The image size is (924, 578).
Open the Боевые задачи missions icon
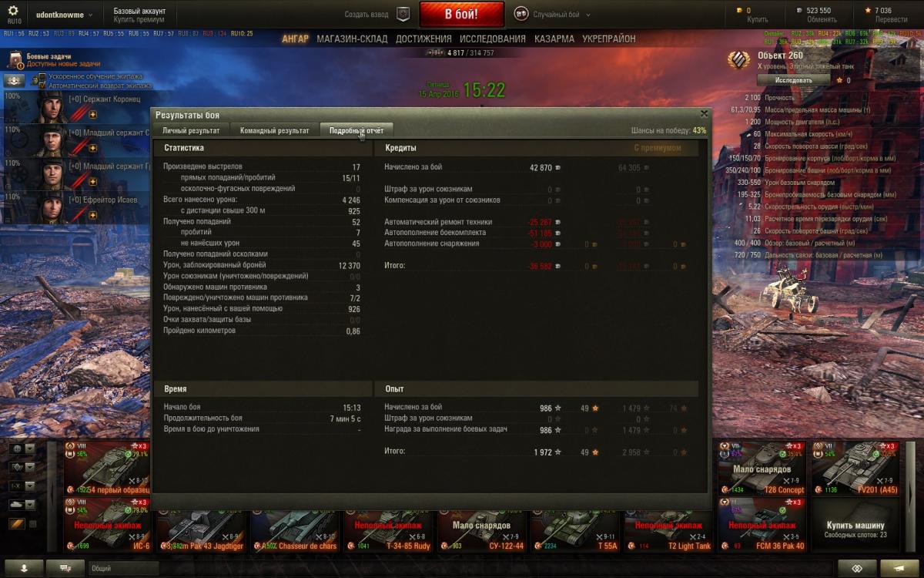tap(15, 60)
